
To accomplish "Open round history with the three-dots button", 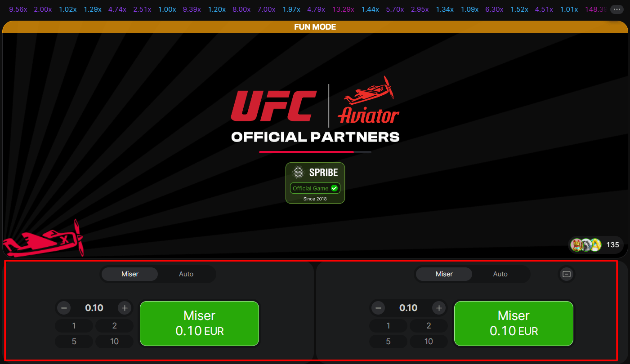I will [x=617, y=9].
